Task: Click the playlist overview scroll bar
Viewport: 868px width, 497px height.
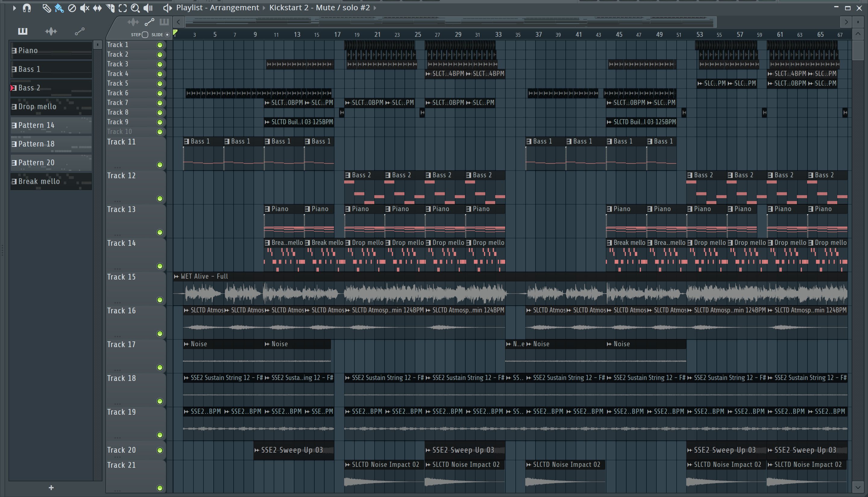Action: tap(450, 22)
